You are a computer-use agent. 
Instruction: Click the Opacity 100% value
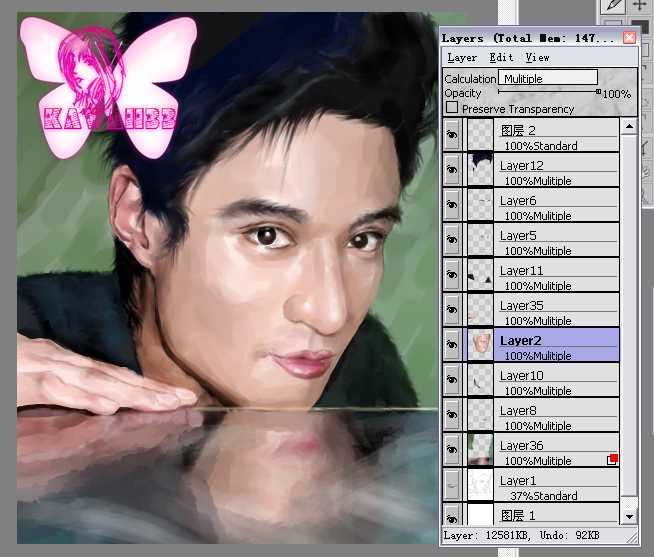(x=617, y=94)
